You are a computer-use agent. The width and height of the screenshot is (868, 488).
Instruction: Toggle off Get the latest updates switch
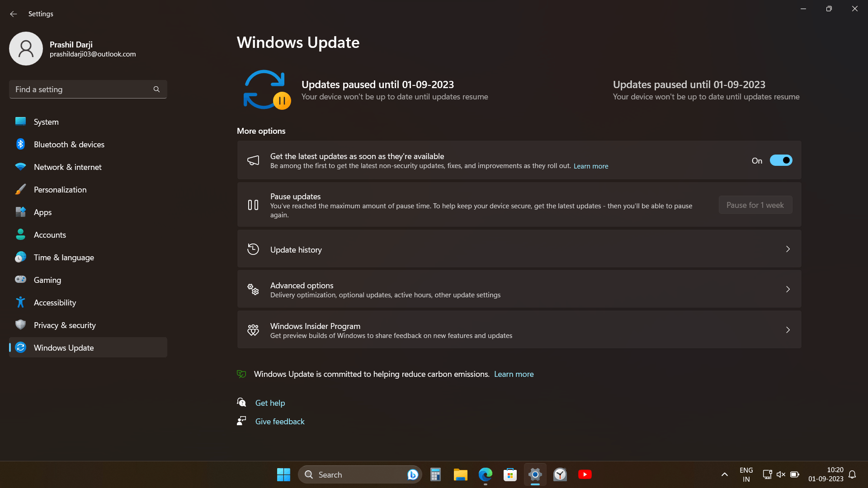click(x=781, y=160)
